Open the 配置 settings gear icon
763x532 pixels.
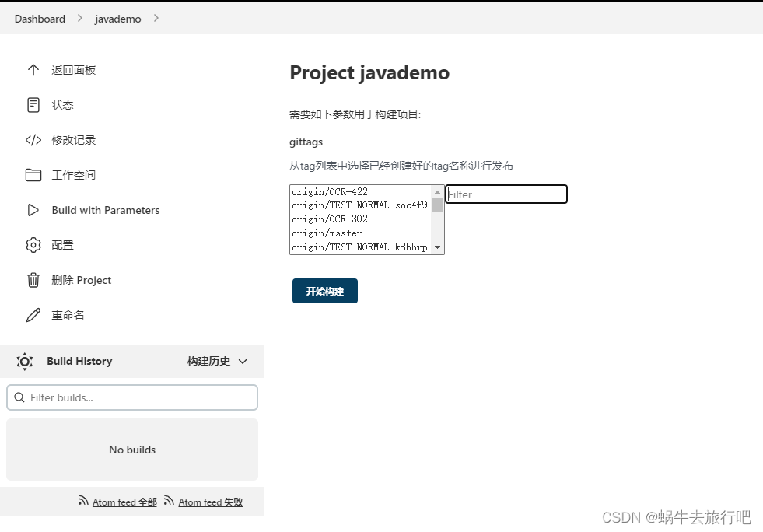click(33, 244)
